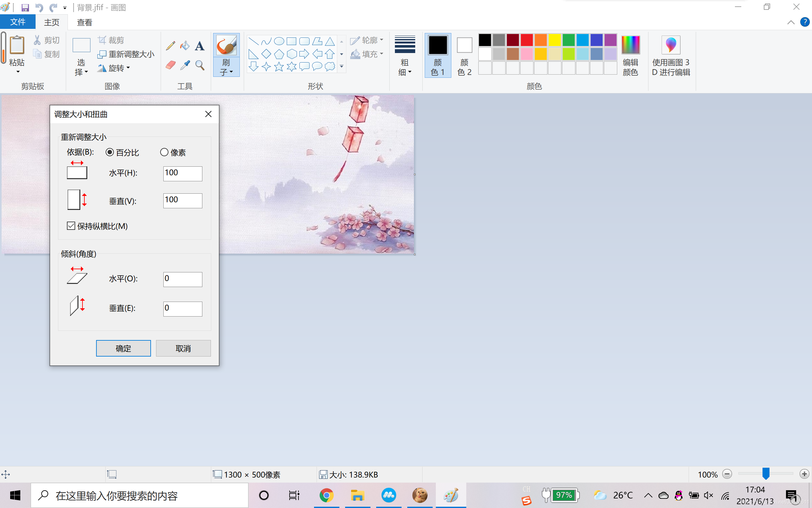Click the 取消 button
The height and width of the screenshot is (508, 812).
tap(183, 348)
